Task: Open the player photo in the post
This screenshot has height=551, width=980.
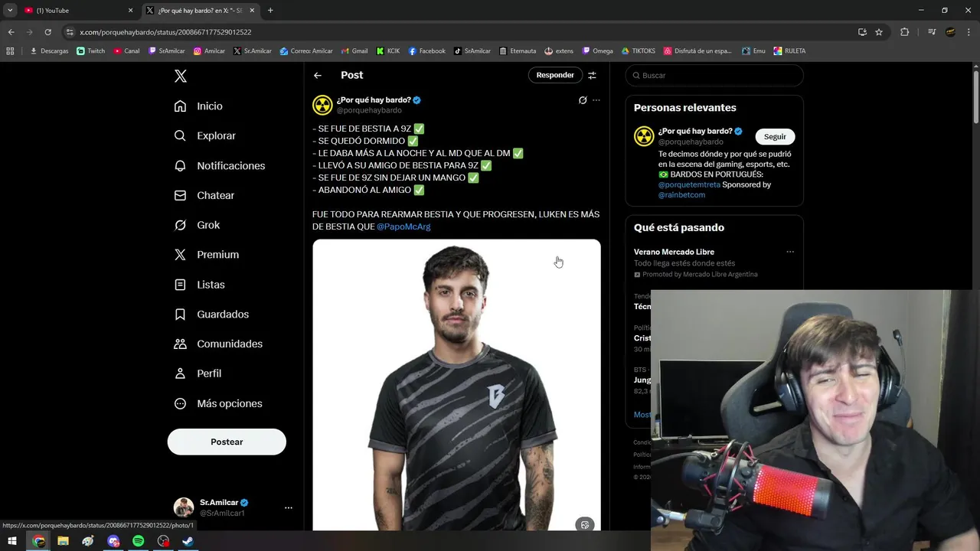Action: [x=456, y=385]
